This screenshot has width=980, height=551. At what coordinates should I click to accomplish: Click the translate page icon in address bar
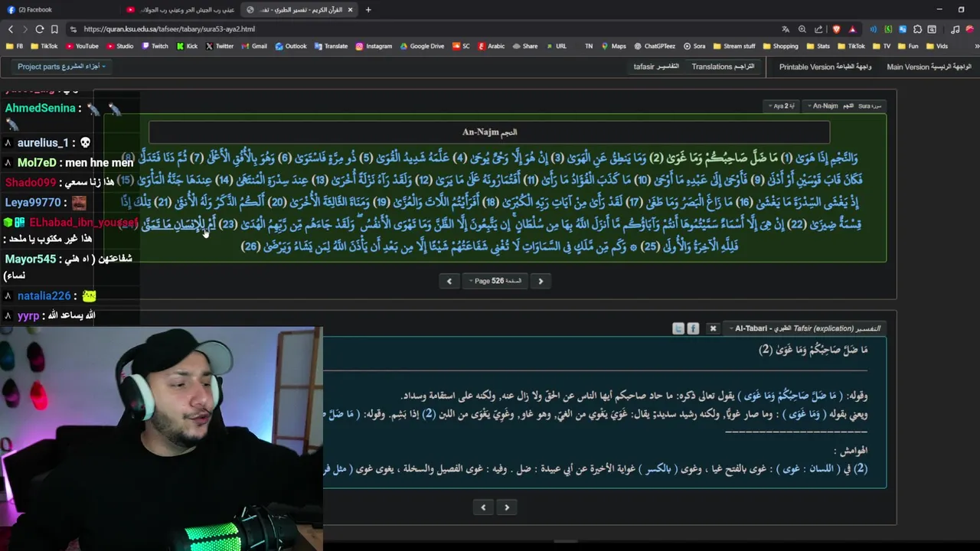[x=786, y=29]
